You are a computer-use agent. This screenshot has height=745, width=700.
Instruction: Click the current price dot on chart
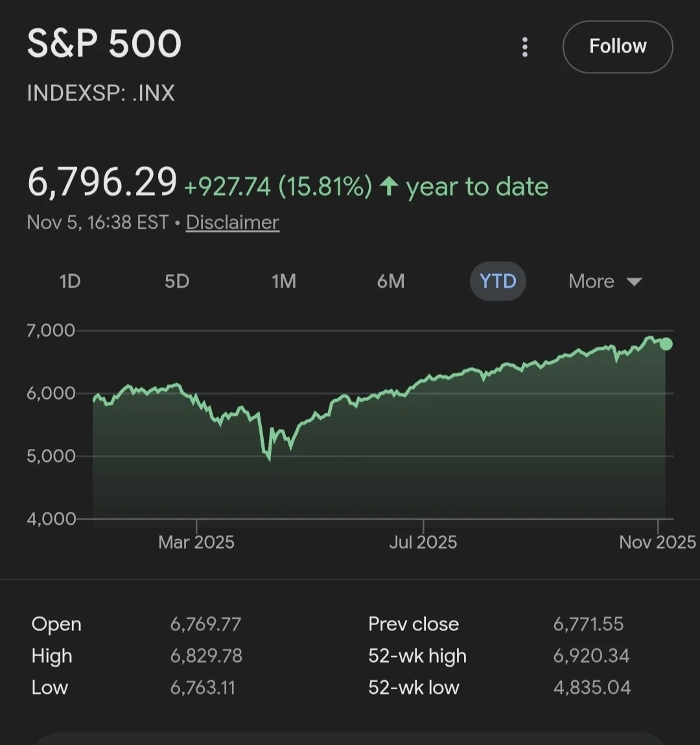666,344
